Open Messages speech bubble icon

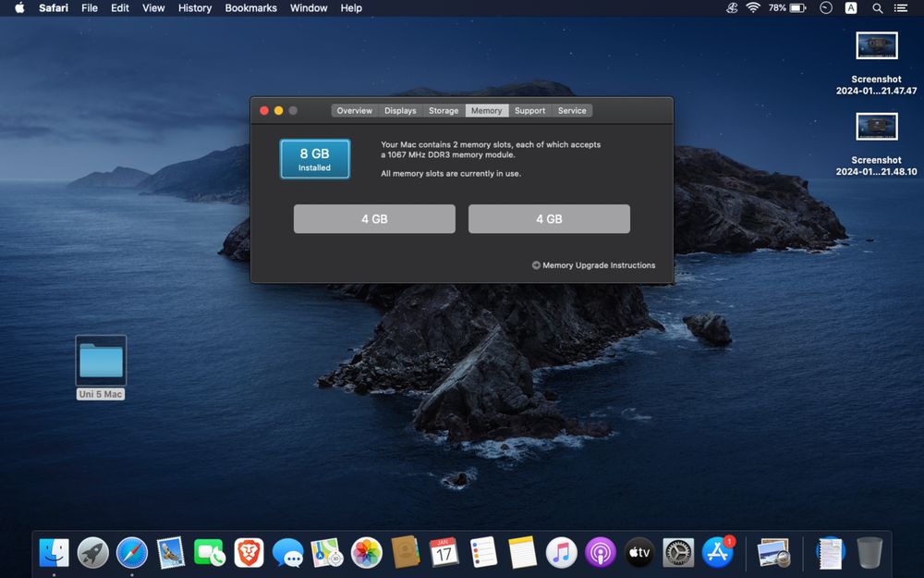pyautogui.click(x=287, y=553)
